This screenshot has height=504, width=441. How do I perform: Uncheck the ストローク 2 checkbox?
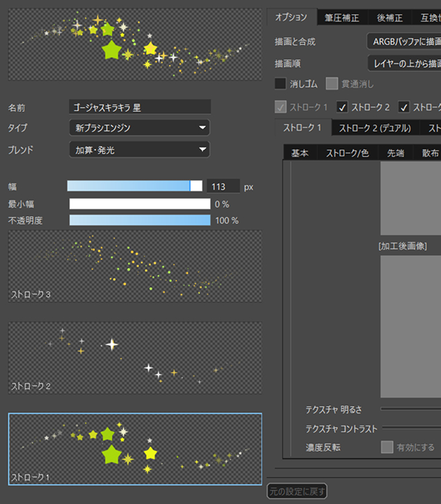pyautogui.click(x=342, y=107)
